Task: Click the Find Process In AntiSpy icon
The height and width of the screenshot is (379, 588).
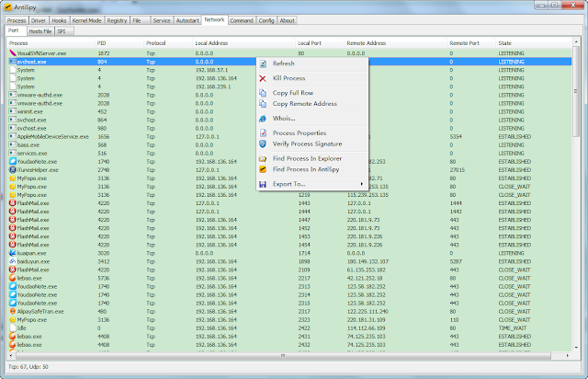Action: point(263,169)
